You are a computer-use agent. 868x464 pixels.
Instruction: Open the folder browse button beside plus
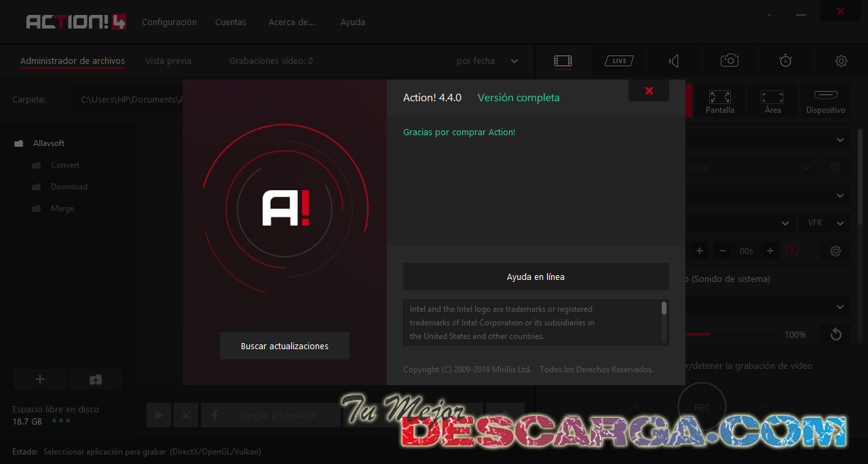pos(96,379)
